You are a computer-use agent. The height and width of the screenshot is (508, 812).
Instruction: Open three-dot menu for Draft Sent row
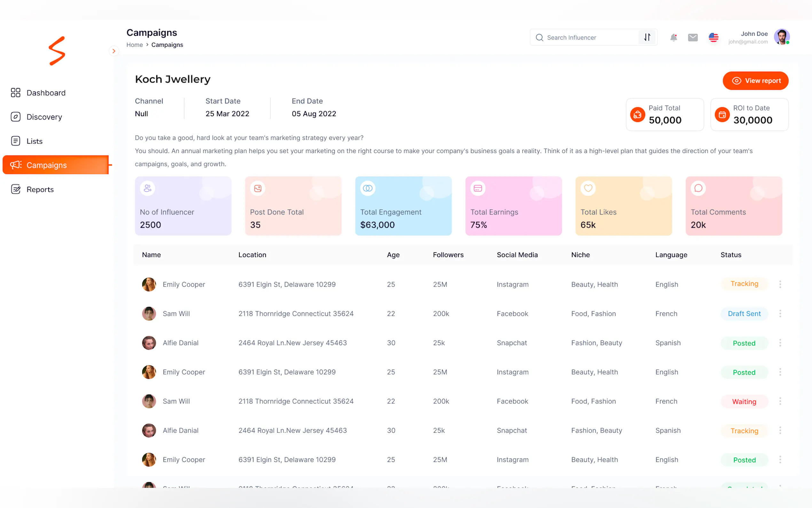point(780,314)
